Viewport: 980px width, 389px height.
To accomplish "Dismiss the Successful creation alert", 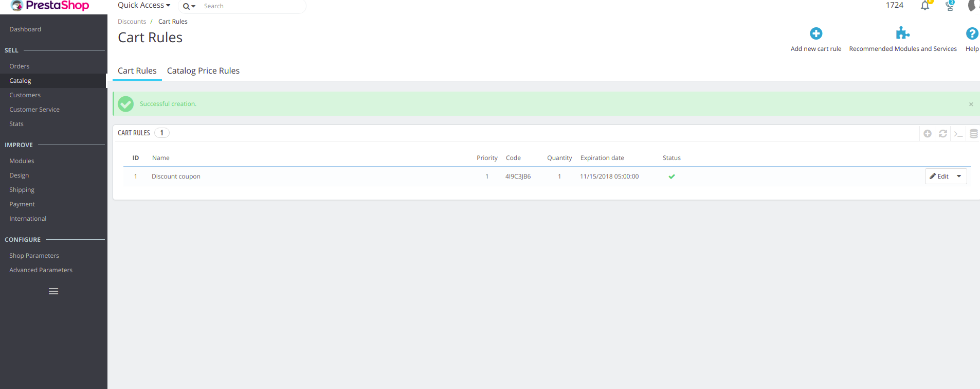I will 971,104.
